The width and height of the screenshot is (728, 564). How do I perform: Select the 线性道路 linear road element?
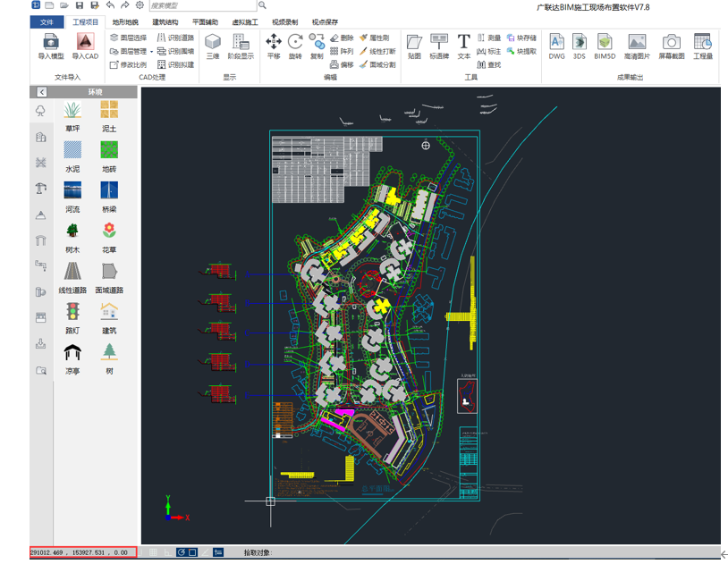[72, 279]
